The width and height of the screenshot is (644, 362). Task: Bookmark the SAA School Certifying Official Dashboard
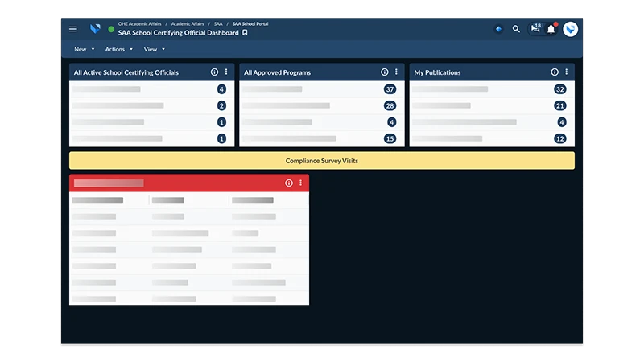point(245,32)
